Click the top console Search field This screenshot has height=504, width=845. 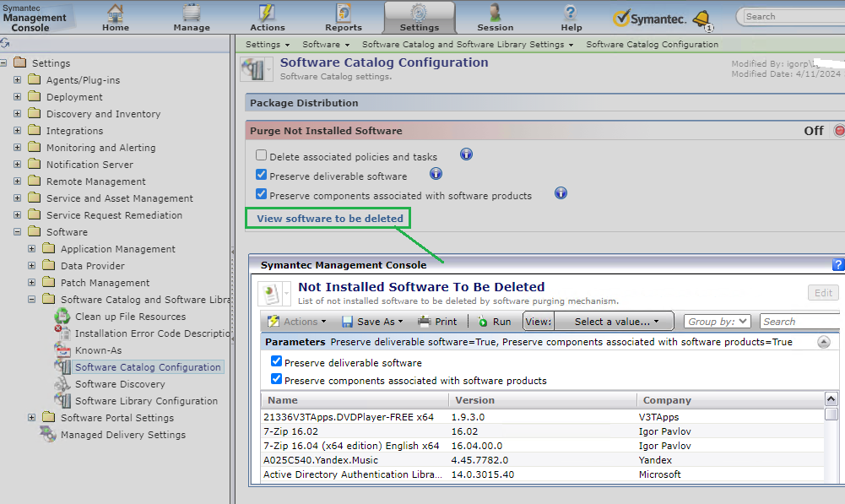click(x=794, y=17)
